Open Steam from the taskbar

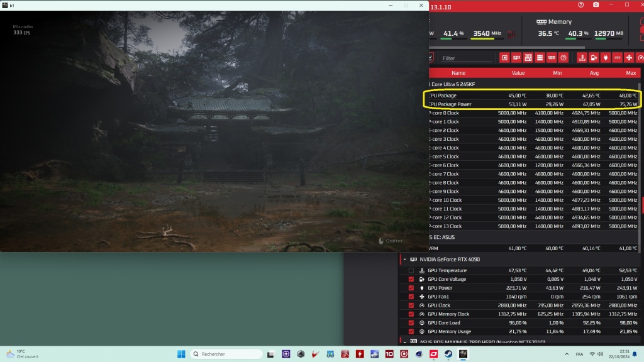pos(448,354)
